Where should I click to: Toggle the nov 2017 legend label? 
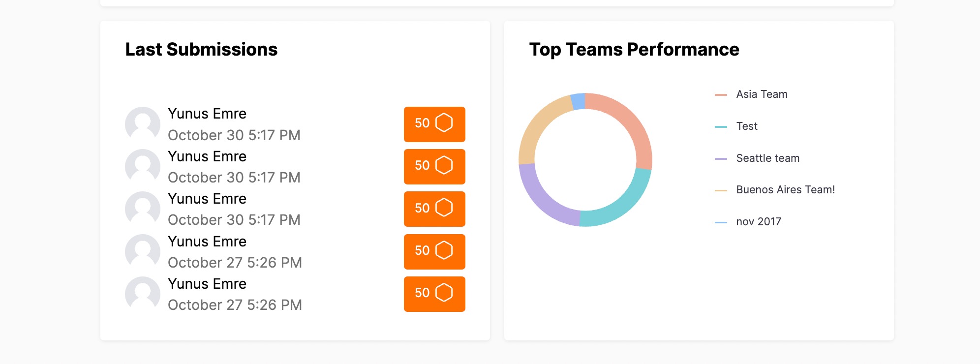[x=758, y=222]
